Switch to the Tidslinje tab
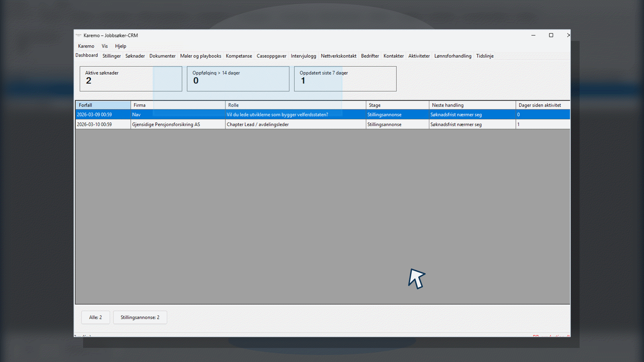The image size is (644, 362). pos(485,56)
